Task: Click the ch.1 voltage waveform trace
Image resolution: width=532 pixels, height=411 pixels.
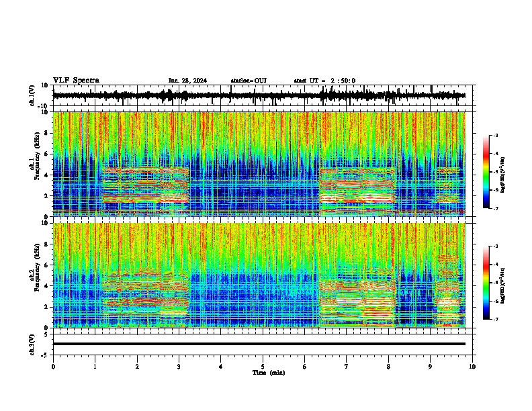Action: tap(259, 95)
